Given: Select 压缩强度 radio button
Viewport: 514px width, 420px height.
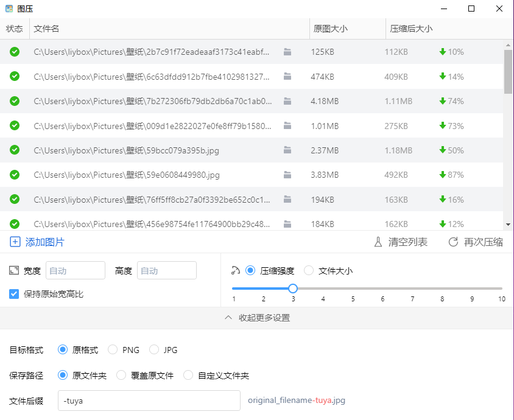Looking at the screenshot, I should pyautogui.click(x=250, y=270).
